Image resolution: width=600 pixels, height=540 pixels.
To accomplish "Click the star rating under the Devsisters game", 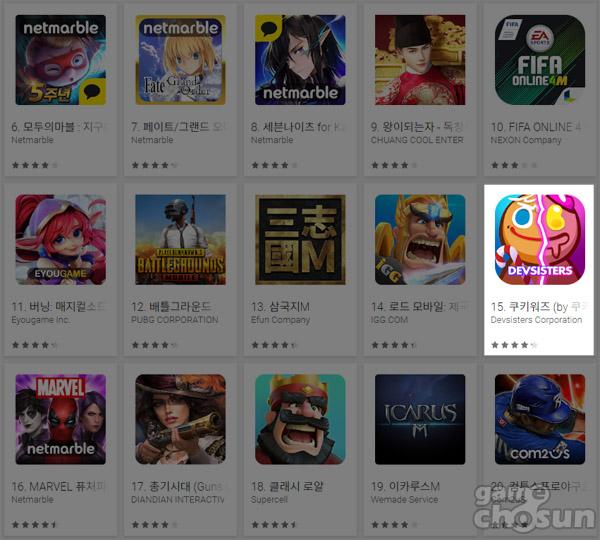I will coord(514,345).
